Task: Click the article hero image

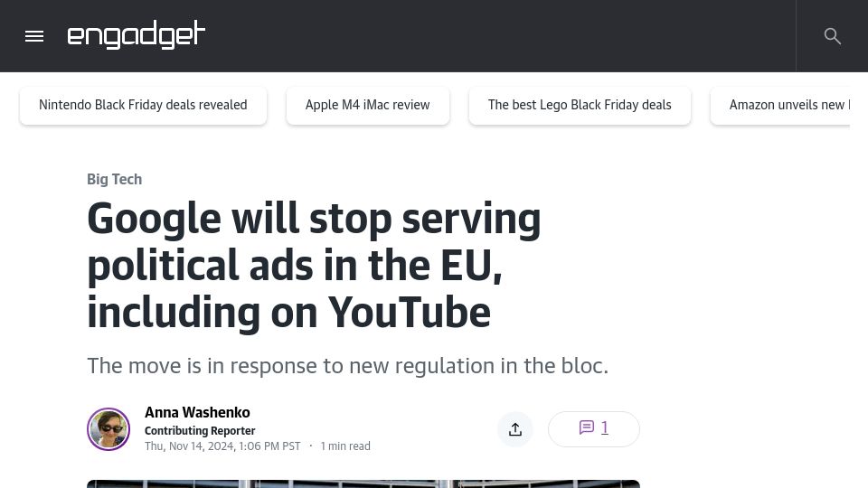Action: [x=363, y=484]
